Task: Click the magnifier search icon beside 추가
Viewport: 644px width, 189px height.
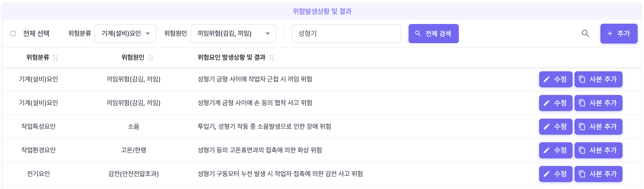Action: pyautogui.click(x=585, y=33)
